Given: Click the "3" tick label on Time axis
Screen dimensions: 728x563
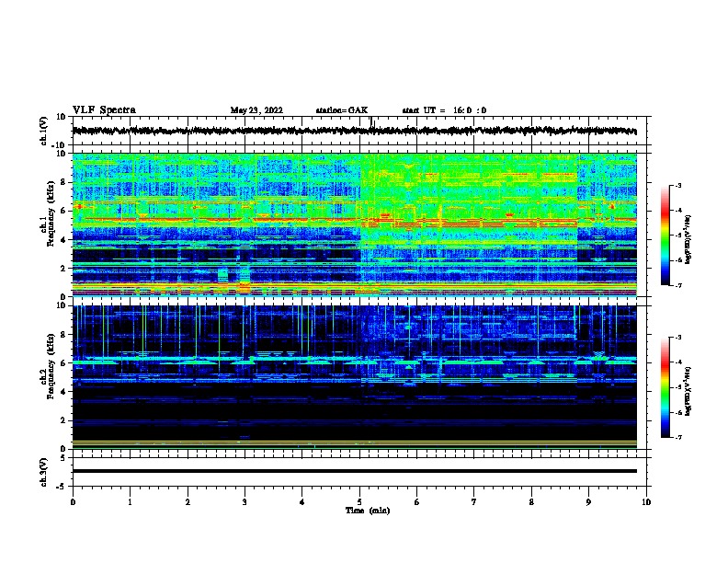Looking at the screenshot, I should [245, 501].
